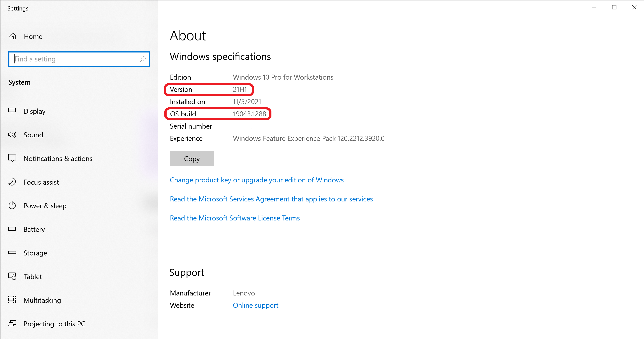
Task: Click the search magnifier in settings search box
Action: (142, 59)
